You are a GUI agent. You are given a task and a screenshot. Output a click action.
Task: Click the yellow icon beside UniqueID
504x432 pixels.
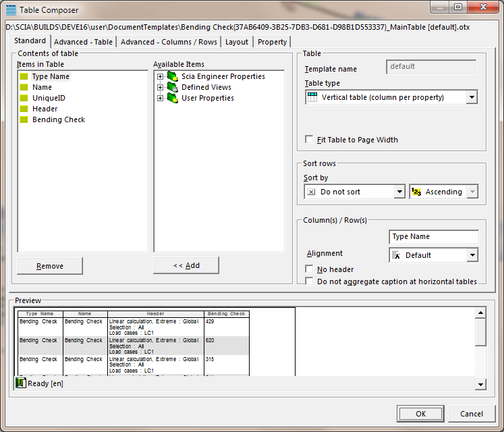pyautogui.click(x=24, y=98)
